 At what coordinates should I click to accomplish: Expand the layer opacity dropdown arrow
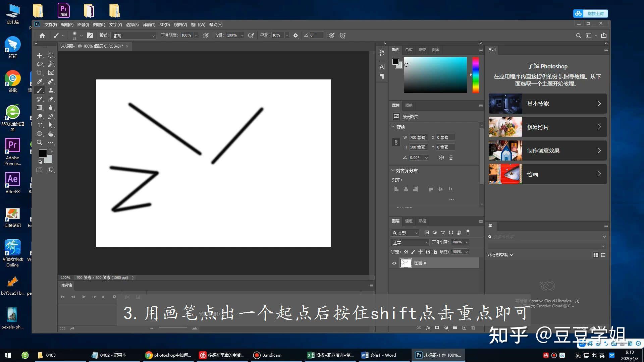[x=467, y=242]
